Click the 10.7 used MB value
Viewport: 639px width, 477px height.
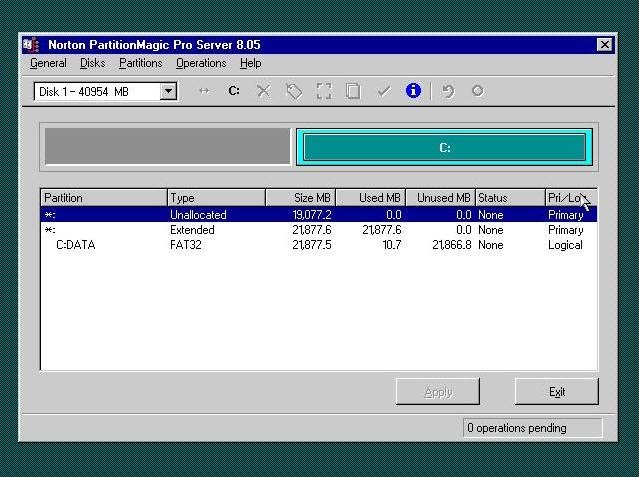point(391,245)
